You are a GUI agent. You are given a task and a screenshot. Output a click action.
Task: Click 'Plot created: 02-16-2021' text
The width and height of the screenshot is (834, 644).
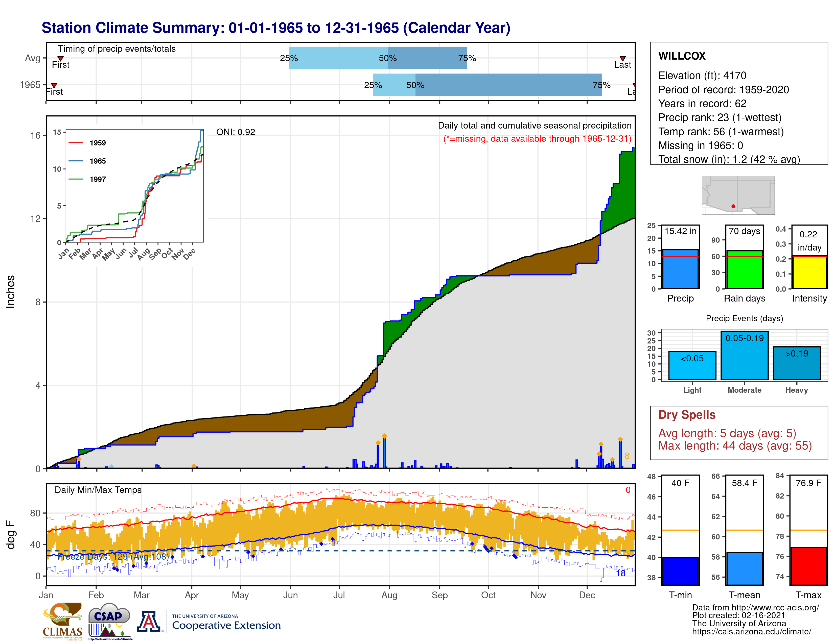point(738,615)
